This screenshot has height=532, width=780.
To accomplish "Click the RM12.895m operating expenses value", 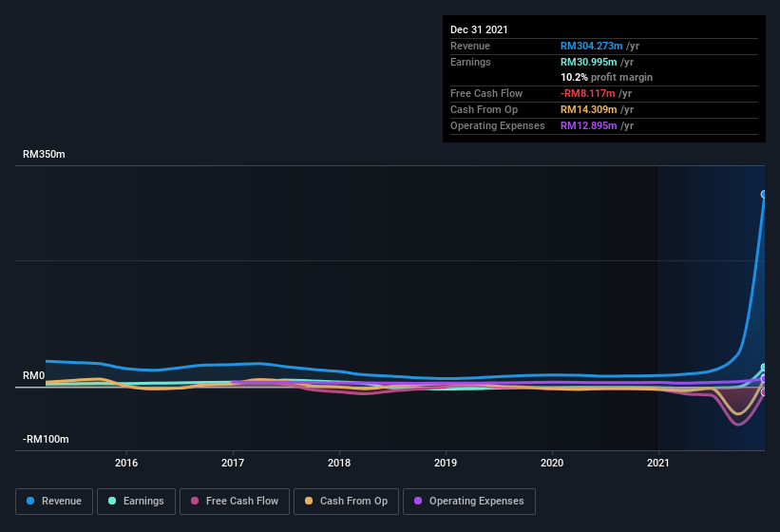I will 588,125.
